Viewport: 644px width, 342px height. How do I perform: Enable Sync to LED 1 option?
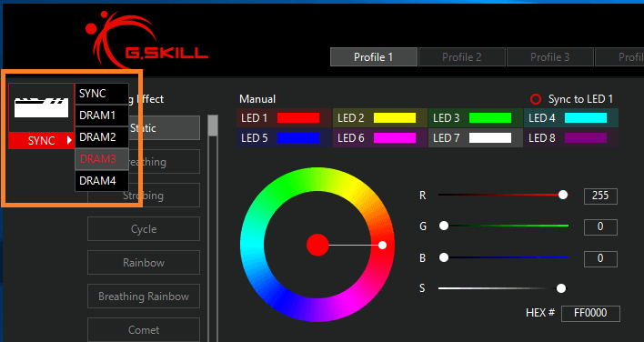[x=536, y=99]
